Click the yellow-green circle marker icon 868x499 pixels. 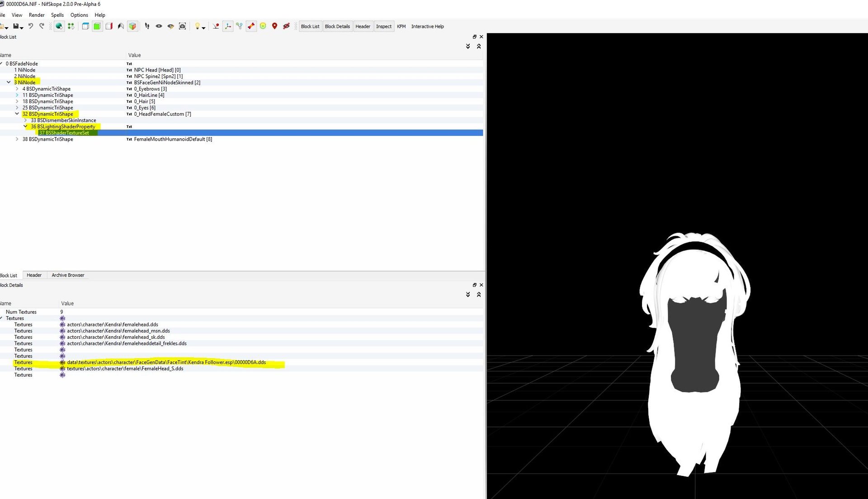[x=263, y=26]
